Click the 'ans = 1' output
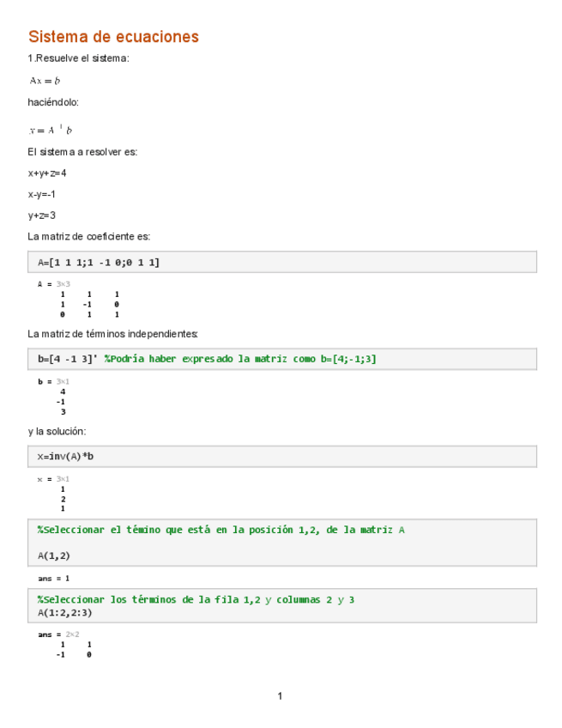Image resolution: width=562 pixels, height=728 pixels. point(53,579)
